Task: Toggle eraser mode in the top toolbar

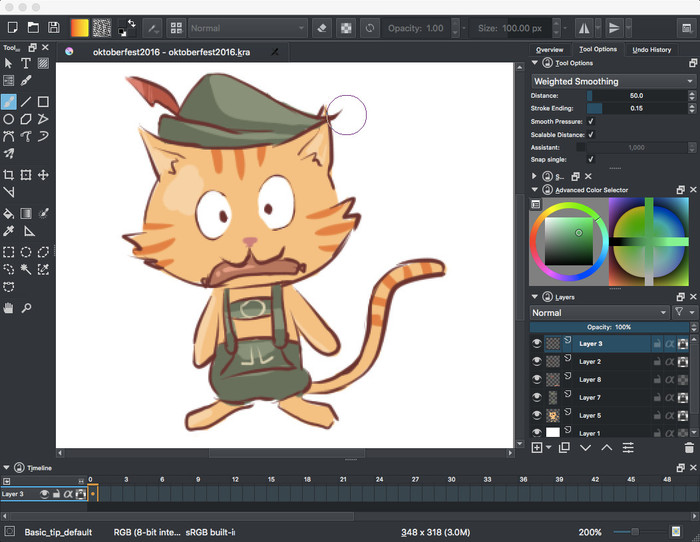Action: [322, 28]
